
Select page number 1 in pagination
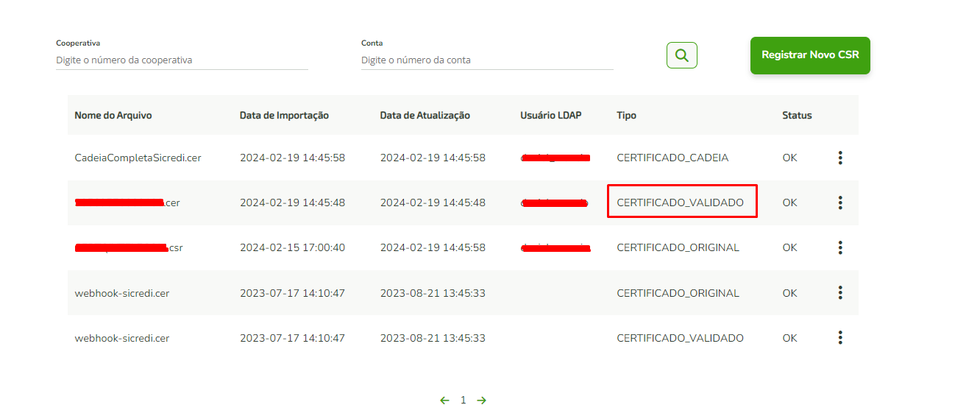click(463, 400)
